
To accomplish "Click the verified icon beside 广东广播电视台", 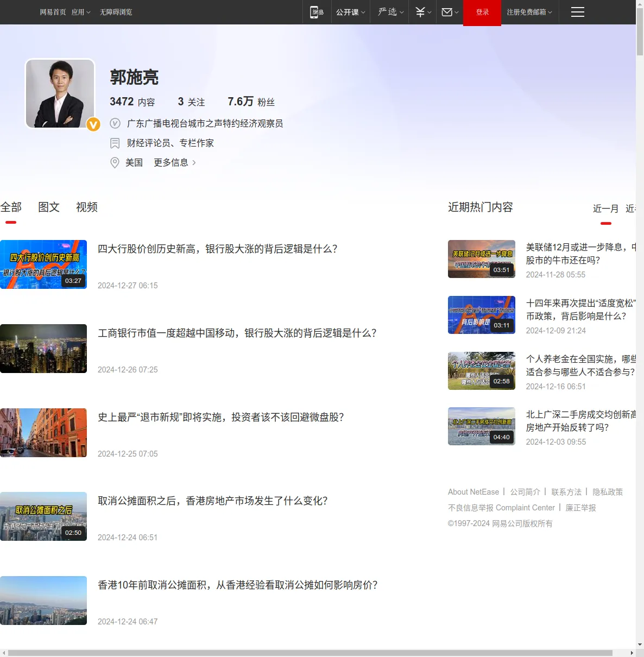I will point(115,123).
